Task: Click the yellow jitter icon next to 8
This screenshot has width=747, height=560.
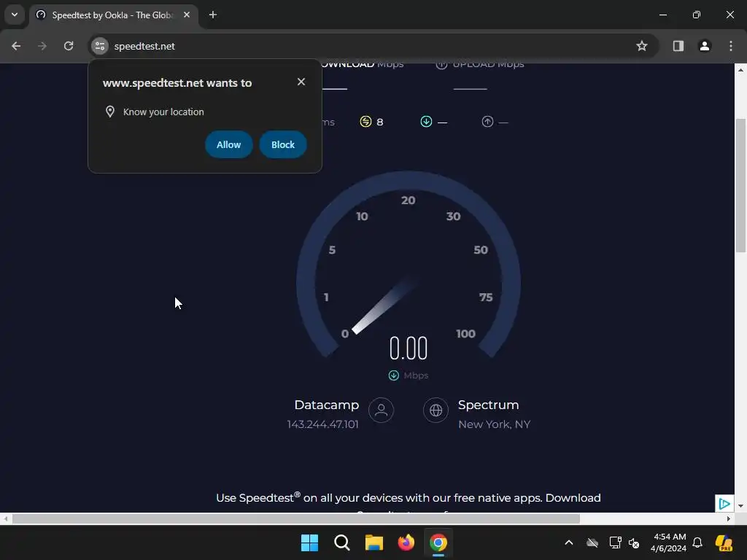Action: click(365, 122)
